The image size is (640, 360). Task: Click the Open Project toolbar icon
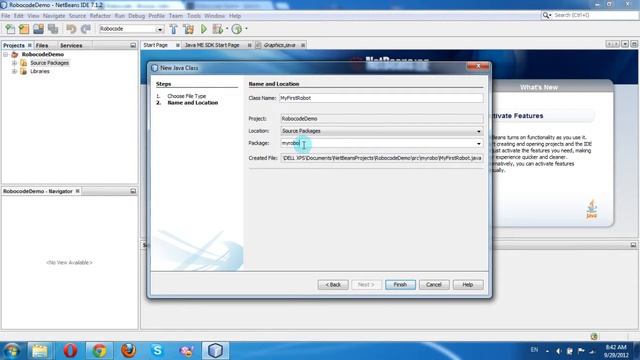coord(38,29)
